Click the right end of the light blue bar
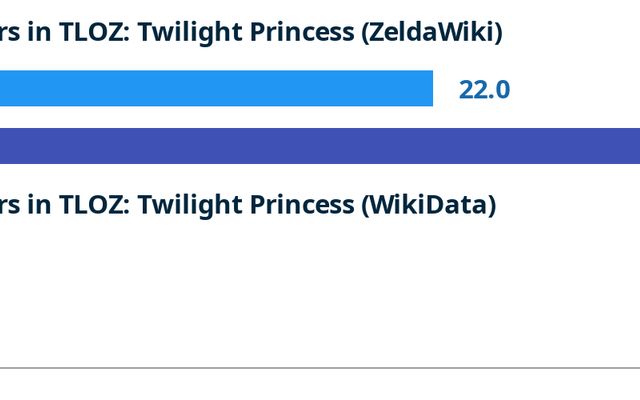Screen dimensions: 640x400 [x=428, y=88]
